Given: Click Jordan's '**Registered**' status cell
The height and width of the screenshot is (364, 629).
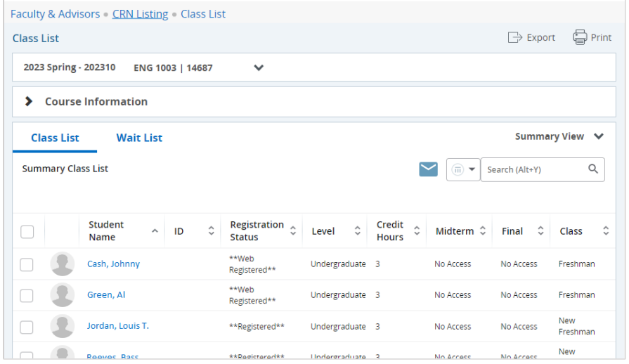Looking at the screenshot, I should coord(257,326).
